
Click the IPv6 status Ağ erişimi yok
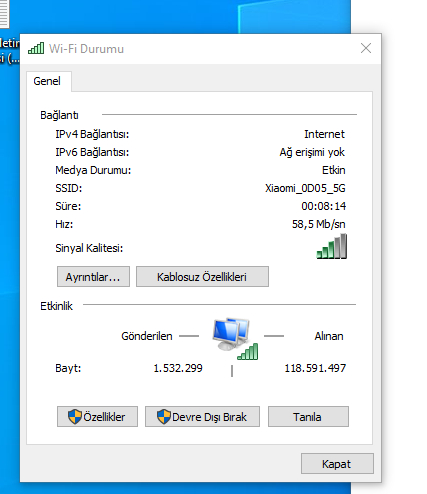coord(312,152)
